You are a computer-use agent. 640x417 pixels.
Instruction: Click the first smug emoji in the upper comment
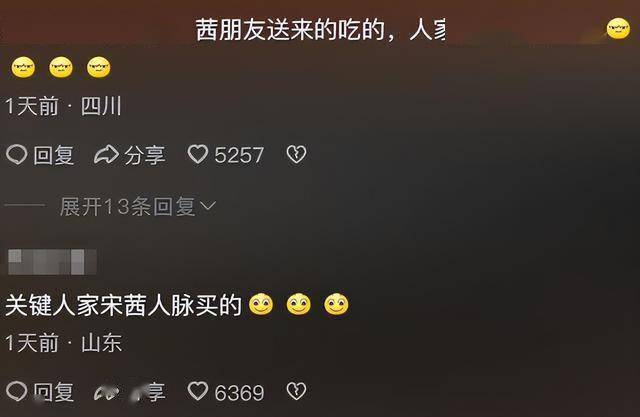click(x=23, y=67)
